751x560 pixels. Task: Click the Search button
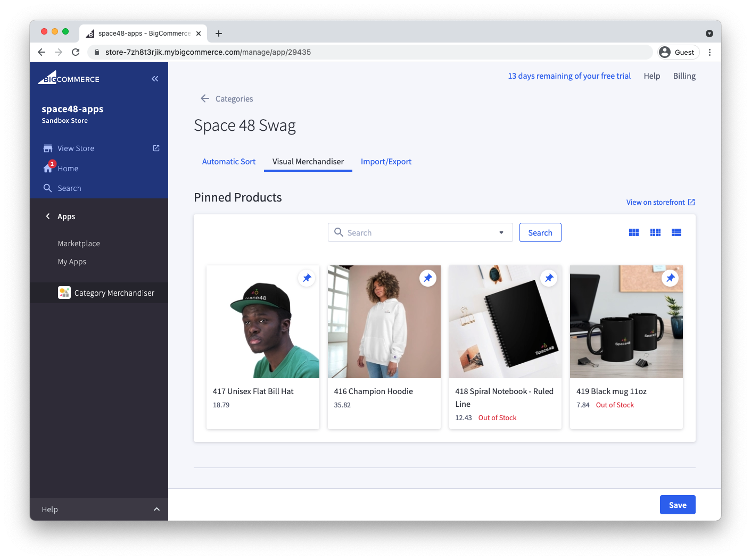[x=540, y=232]
